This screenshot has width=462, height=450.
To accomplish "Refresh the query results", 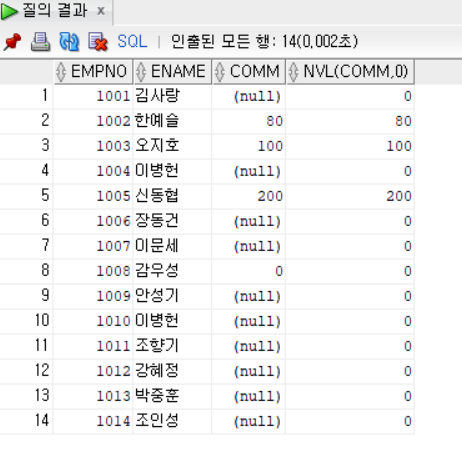I will tap(69, 42).
